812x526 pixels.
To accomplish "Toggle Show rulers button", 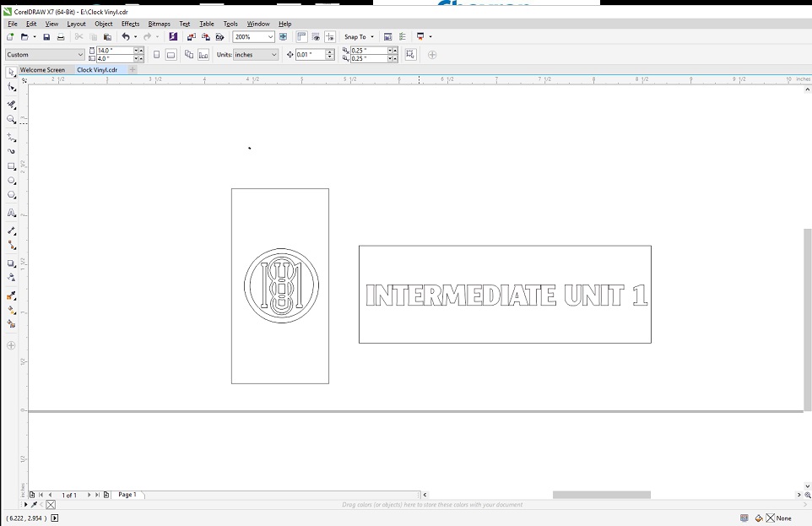I will click(x=301, y=37).
